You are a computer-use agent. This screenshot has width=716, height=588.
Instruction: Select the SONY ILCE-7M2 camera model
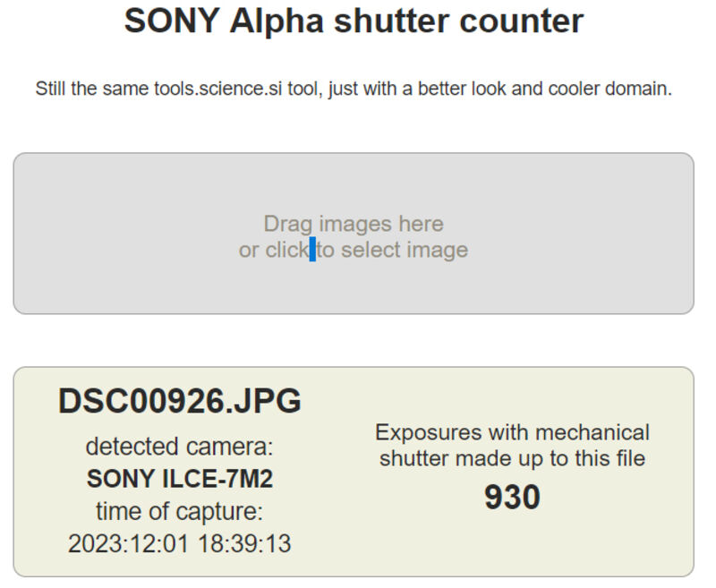(x=179, y=479)
